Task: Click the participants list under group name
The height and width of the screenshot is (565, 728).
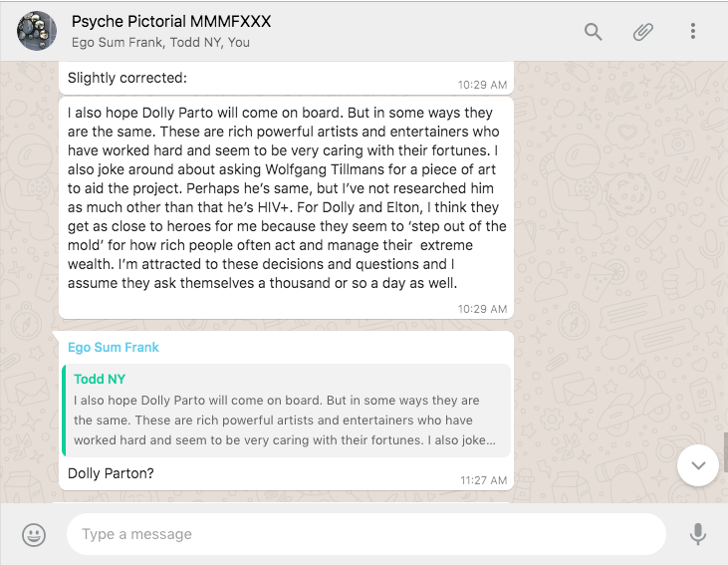Action: click(160, 43)
